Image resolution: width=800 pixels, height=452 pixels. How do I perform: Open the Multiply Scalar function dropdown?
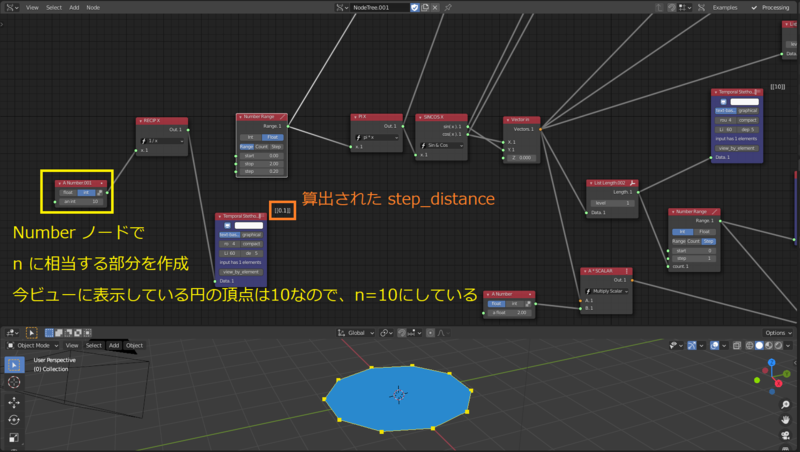click(607, 291)
